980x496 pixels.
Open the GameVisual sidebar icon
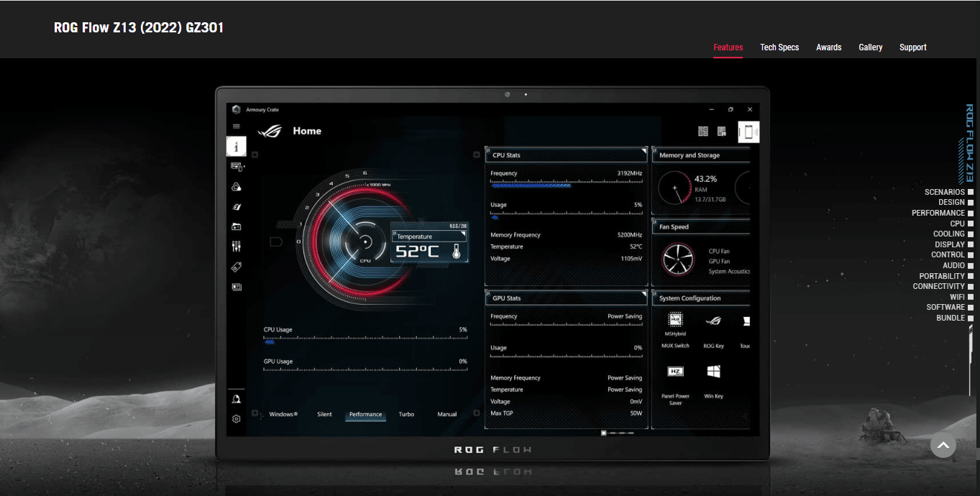coord(237,207)
